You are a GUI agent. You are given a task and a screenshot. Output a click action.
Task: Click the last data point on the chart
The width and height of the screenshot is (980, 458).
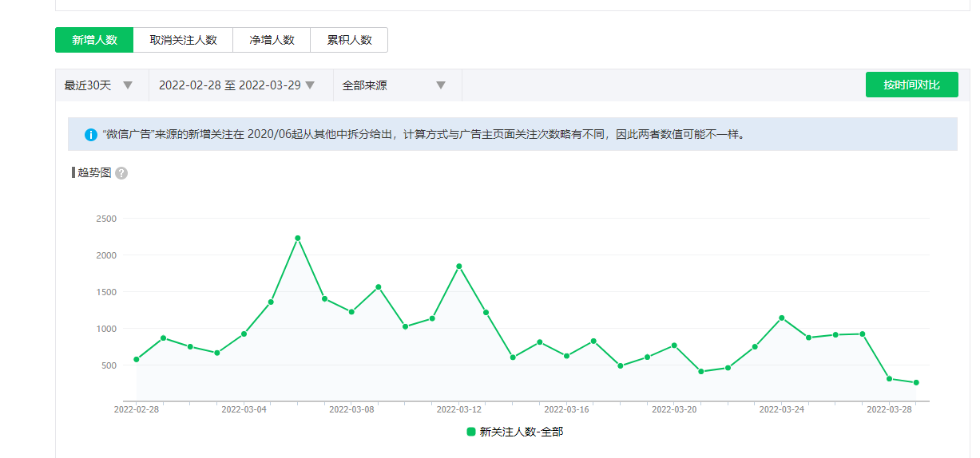coord(916,382)
